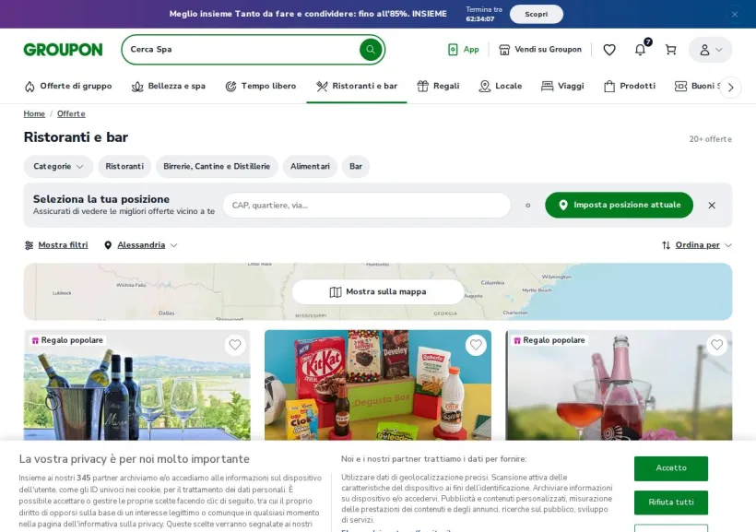Click the App download link
This screenshot has width=756, height=532.
pos(464,49)
